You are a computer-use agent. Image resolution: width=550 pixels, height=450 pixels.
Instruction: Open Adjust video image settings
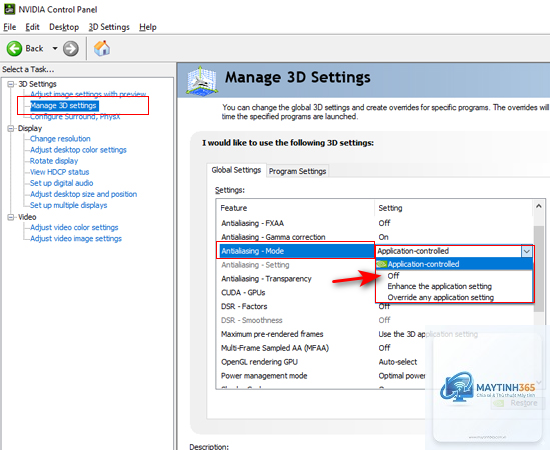point(76,239)
